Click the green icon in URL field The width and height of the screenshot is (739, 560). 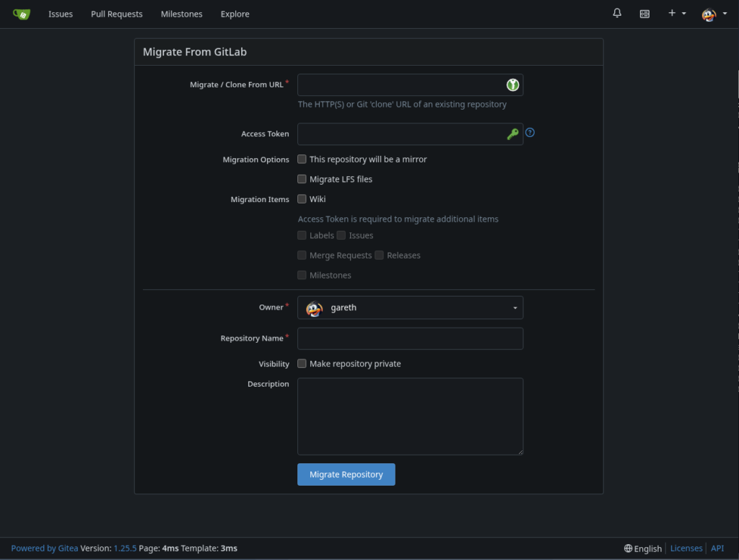click(512, 85)
